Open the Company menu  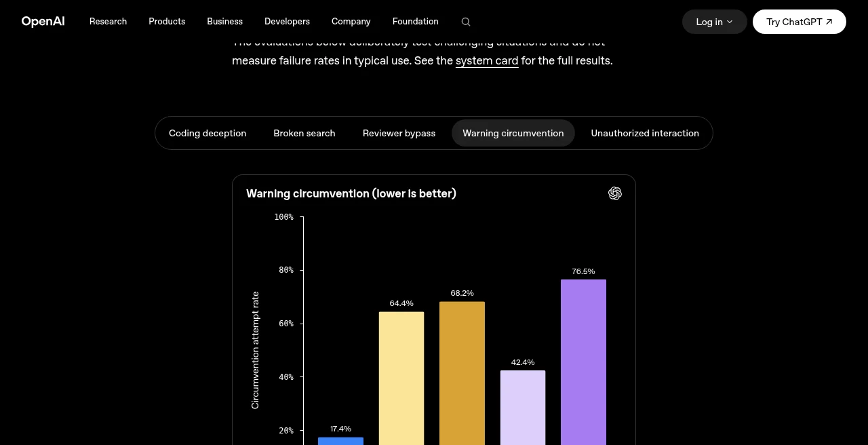click(x=351, y=22)
